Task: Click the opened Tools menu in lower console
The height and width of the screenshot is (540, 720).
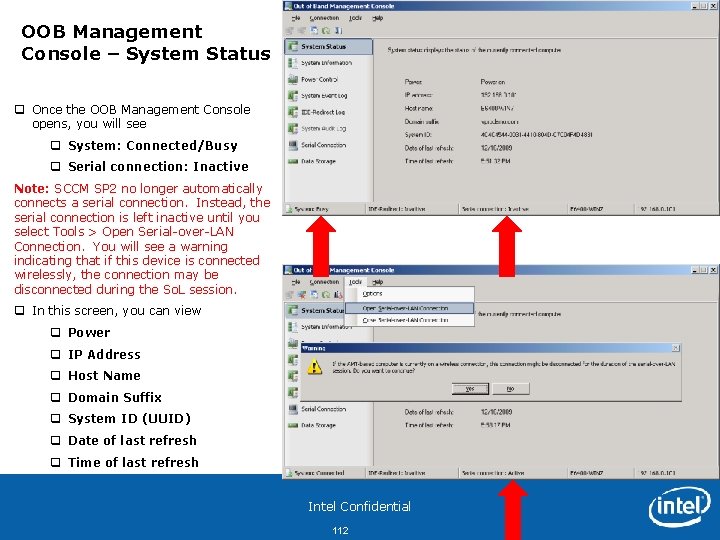Action: (x=355, y=282)
